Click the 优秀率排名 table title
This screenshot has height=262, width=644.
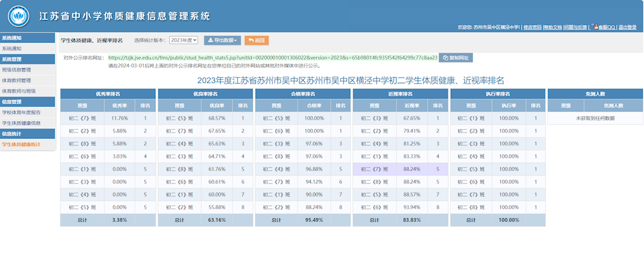coord(108,93)
